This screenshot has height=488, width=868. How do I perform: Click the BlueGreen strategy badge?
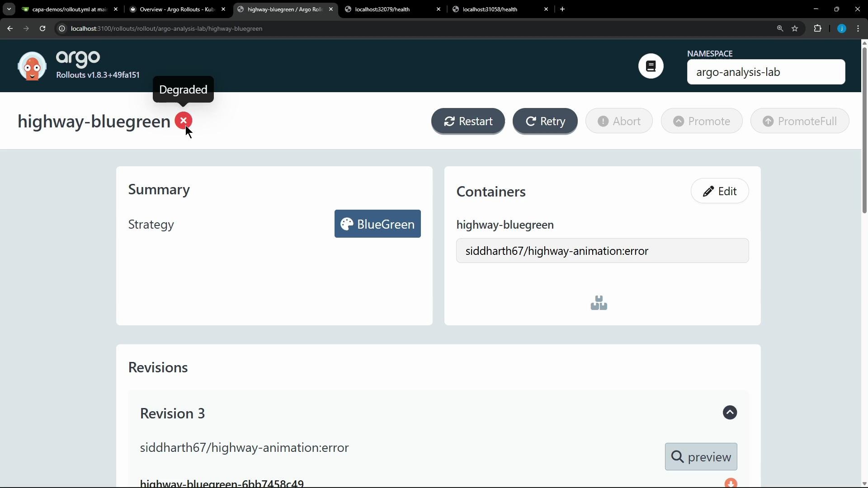click(x=377, y=224)
